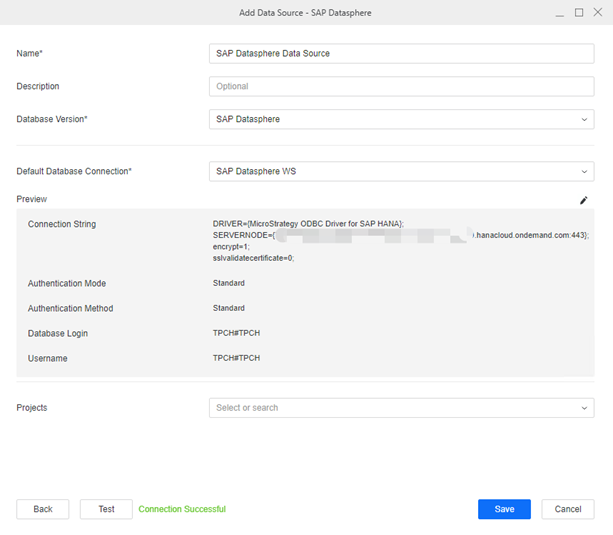Cancel adding the data source

568,509
